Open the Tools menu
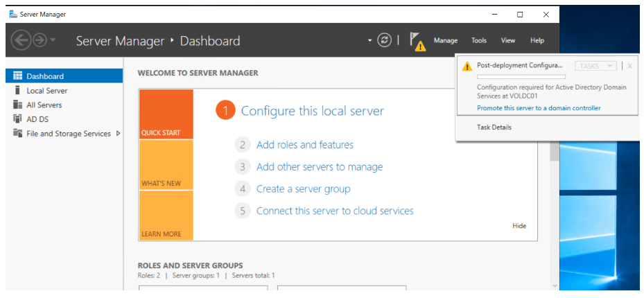The width and height of the screenshot is (644, 298). [479, 41]
